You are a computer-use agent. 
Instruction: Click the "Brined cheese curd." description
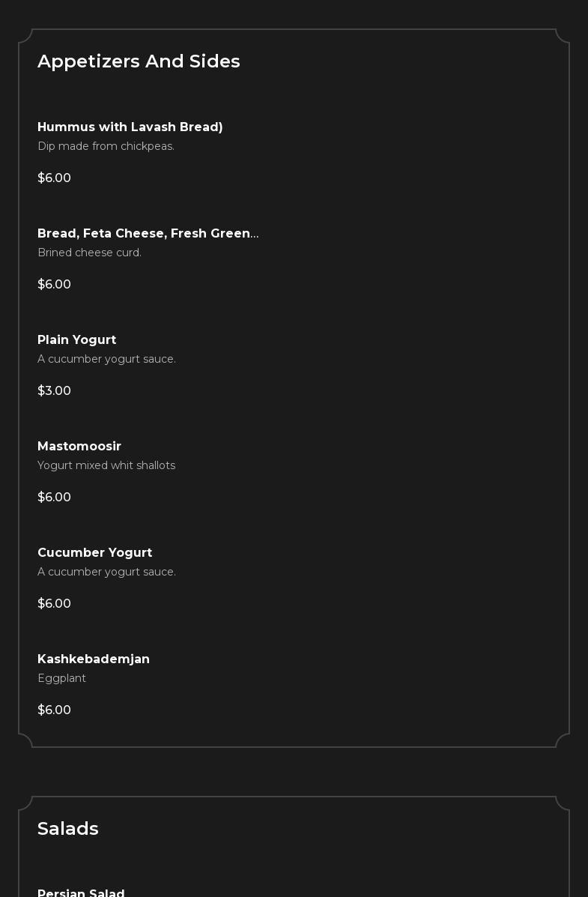pos(89,253)
